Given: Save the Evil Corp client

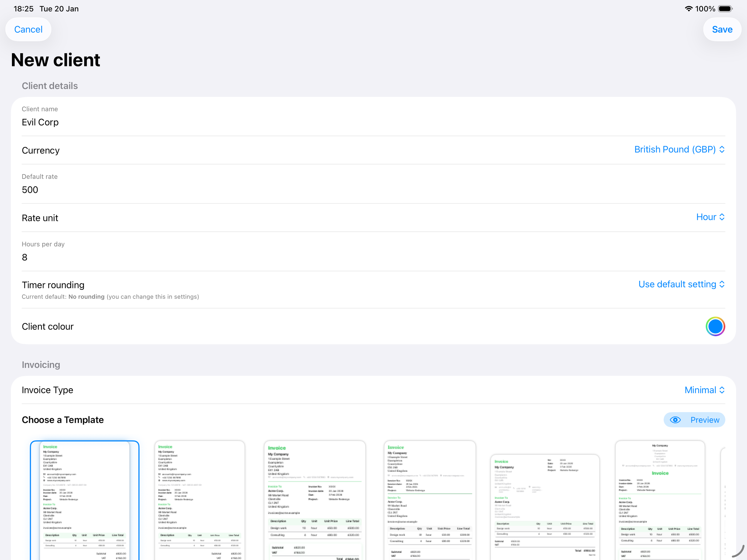Looking at the screenshot, I should [722, 29].
